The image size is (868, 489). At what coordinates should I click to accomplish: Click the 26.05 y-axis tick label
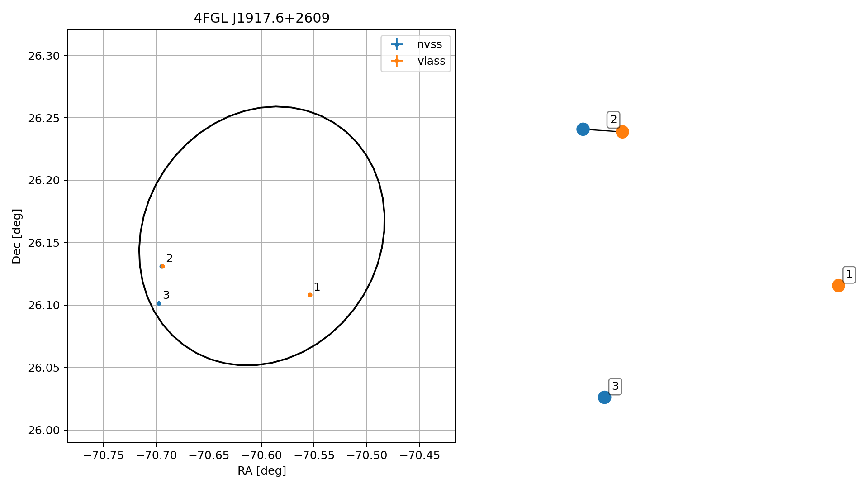click(x=44, y=368)
